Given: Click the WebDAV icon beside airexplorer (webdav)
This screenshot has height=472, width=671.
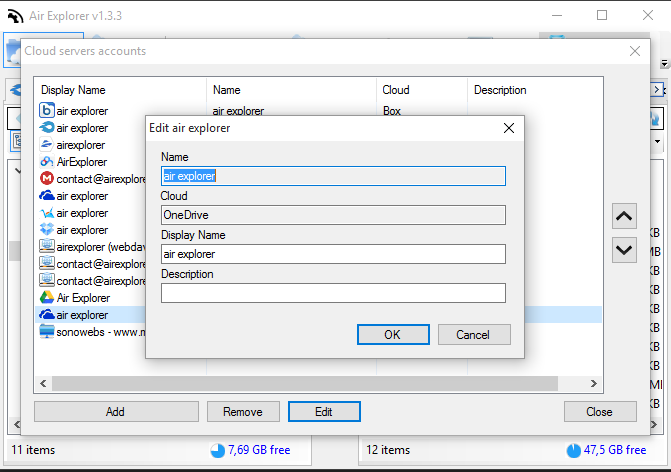Looking at the screenshot, I should pos(47,246).
